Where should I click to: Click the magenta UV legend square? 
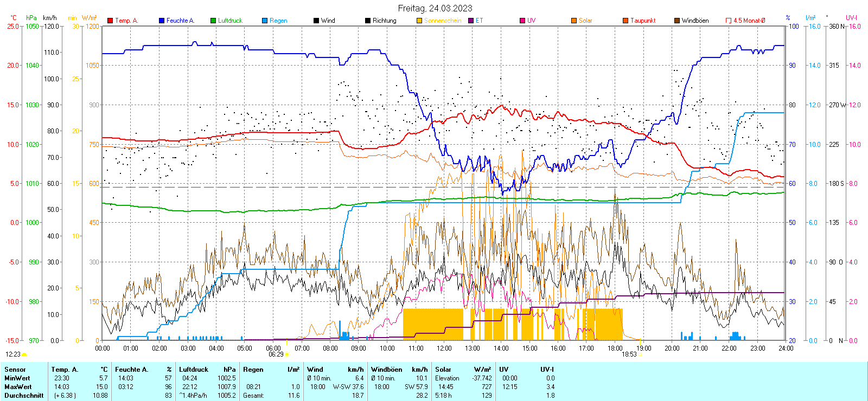click(522, 21)
